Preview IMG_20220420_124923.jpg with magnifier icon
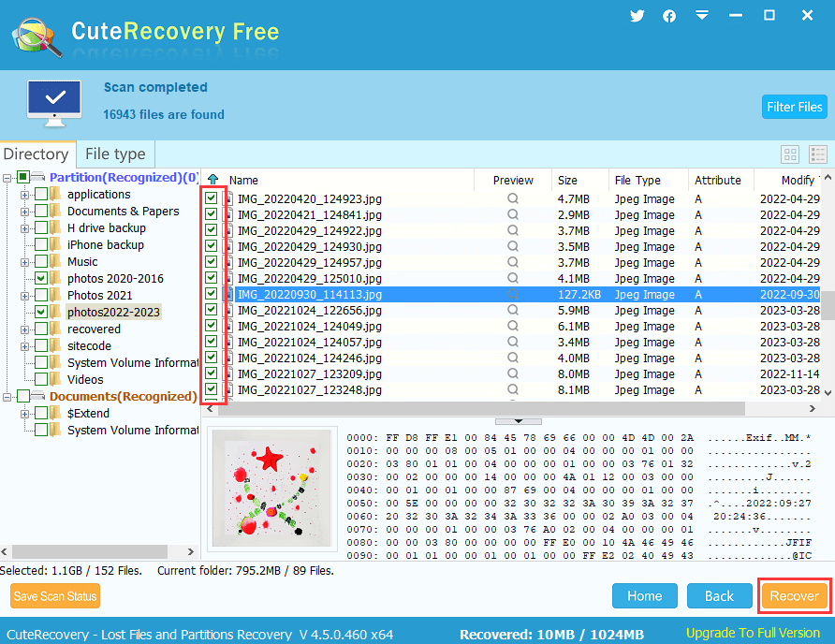835x644 pixels. point(513,198)
